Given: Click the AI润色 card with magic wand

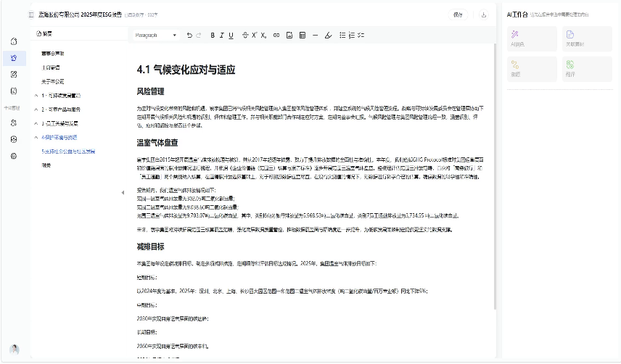Looking at the screenshot, I should 532,38.
